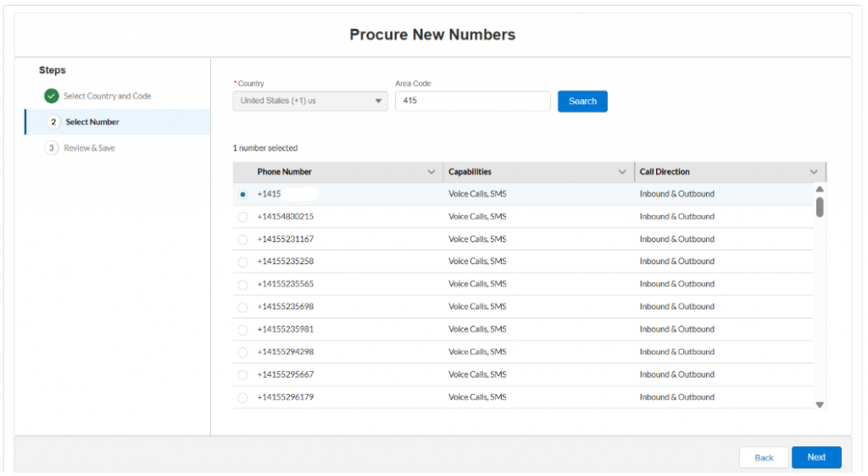Open the Call Direction column menu chevron
The width and height of the screenshot is (868, 476).
[x=814, y=172]
